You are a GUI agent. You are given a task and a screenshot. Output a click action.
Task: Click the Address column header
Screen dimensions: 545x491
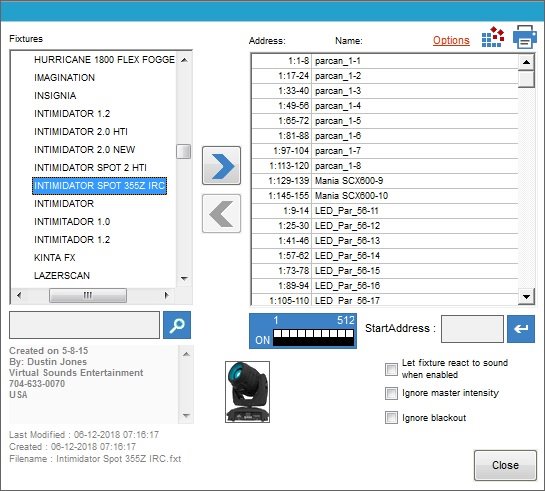click(267, 41)
